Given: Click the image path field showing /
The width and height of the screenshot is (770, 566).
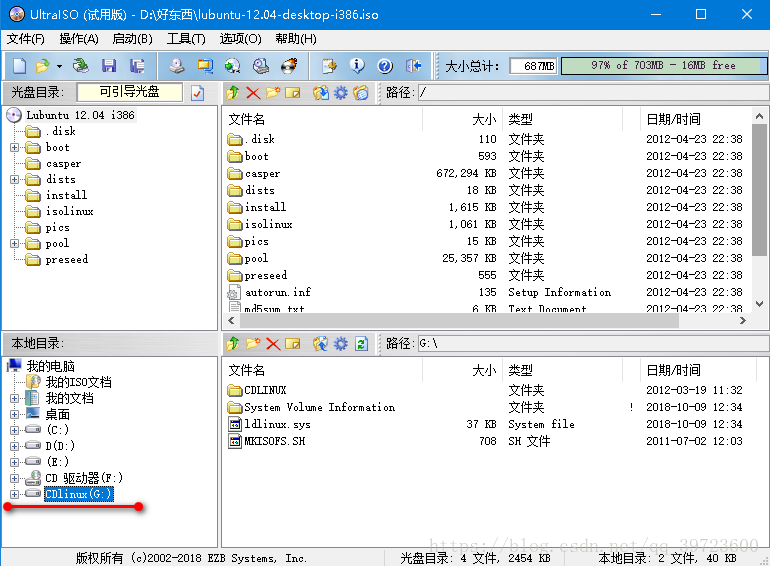Looking at the screenshot, I should pos(593,92).
